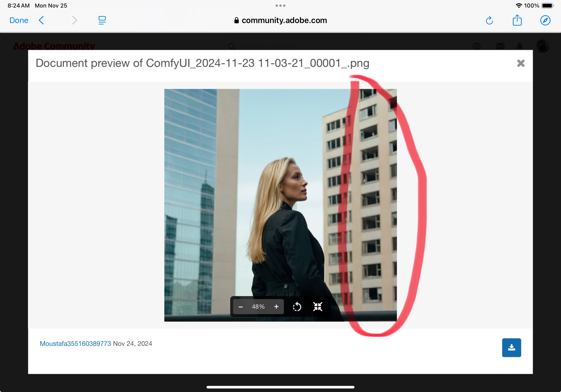Tap the battery indicator in status bar
Screen dimensions: 561x392
[x=547, y=6]
